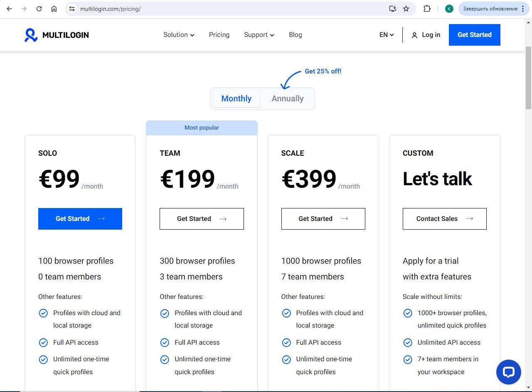Open the Blog navigation link
532x392 pixels.
pos(296,35)
